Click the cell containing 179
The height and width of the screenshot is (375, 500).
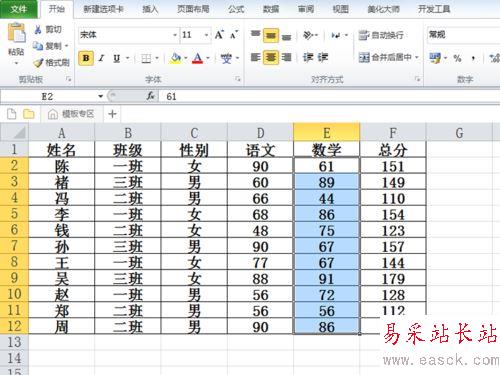coord(393,278)
